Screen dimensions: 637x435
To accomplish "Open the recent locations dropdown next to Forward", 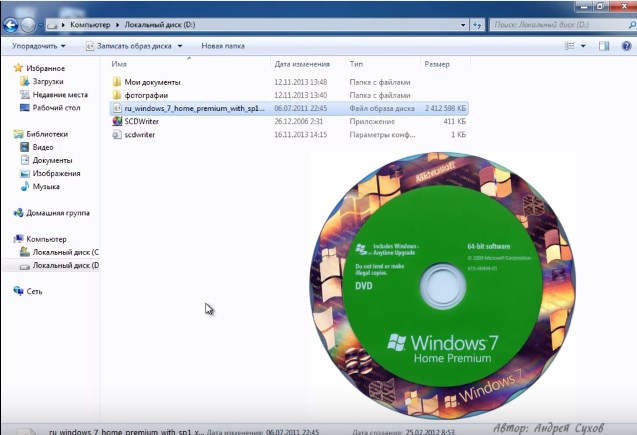I will tap(40, 25).
